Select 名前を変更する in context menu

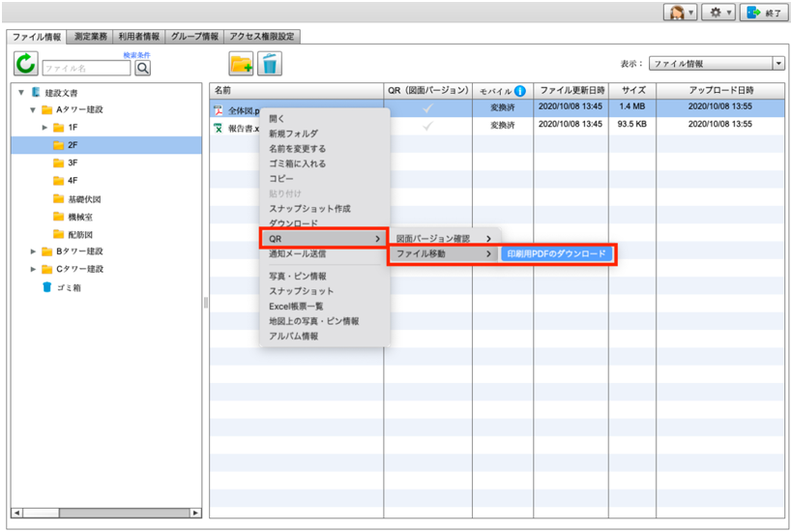click(x=297, y=149)
